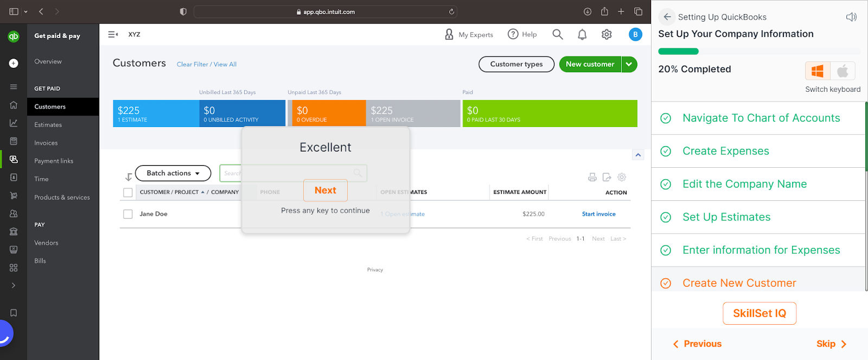
Task: Open Payment links in the sidebar
Action: point(54,161)
